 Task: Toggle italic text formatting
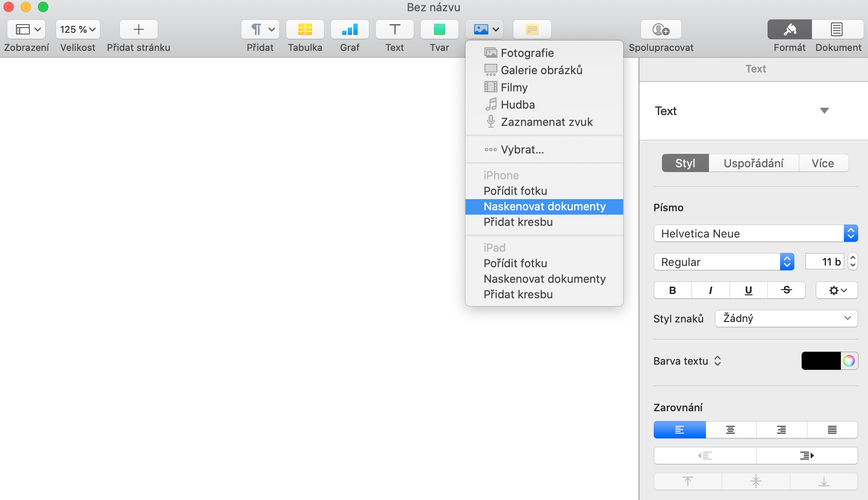coord(710,290)
